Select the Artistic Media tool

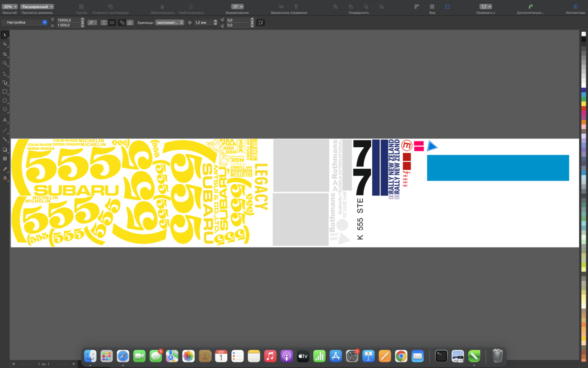coord(5,82)
